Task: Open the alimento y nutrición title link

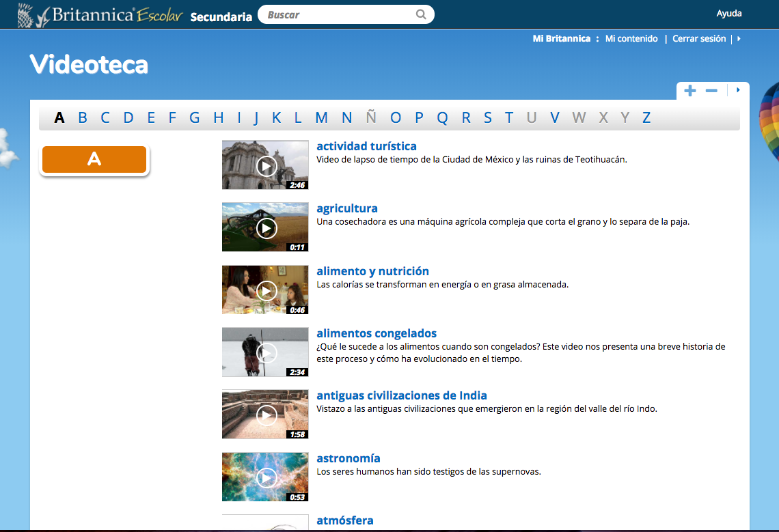Action: tap(372, 271)
